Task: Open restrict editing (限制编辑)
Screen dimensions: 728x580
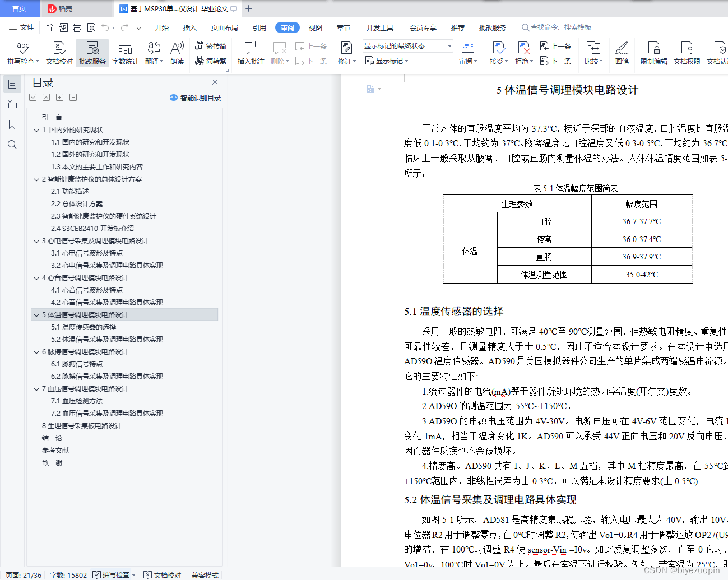Action: 653,53
